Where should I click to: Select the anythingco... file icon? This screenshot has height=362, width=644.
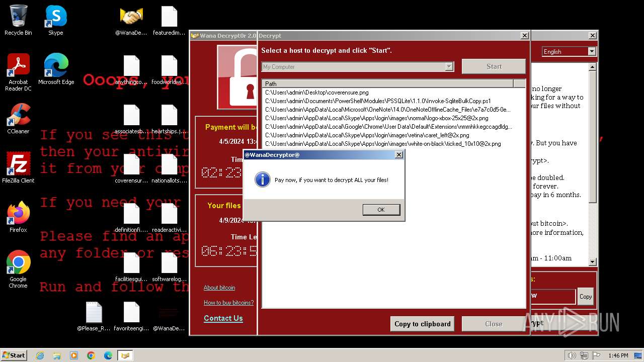click(131, 69)
